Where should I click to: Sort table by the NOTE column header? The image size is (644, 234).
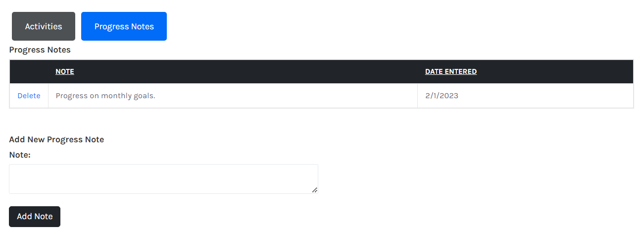[65, 71]
